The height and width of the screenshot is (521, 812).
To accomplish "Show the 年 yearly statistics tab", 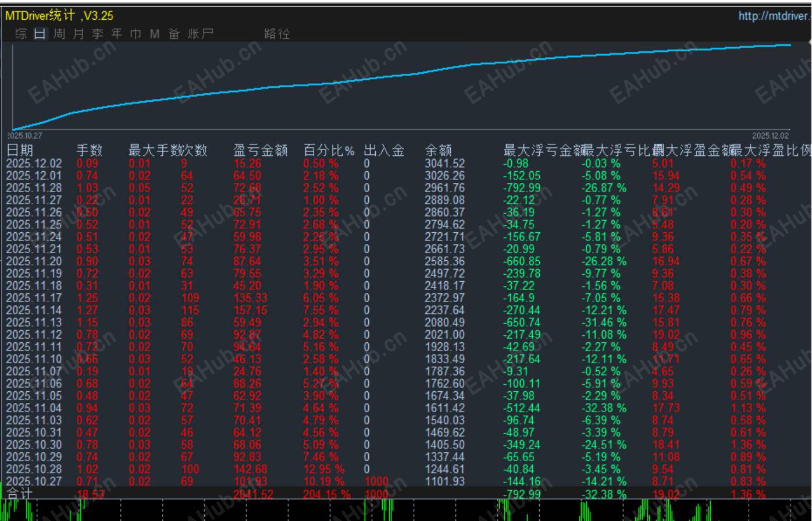I will click(117, 34).
